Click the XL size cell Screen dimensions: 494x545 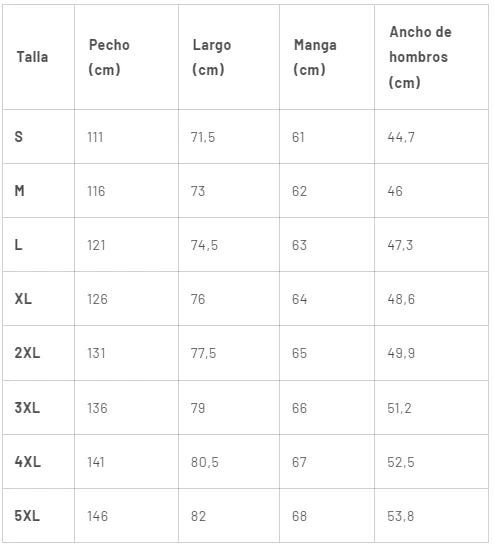click(23, 299)
